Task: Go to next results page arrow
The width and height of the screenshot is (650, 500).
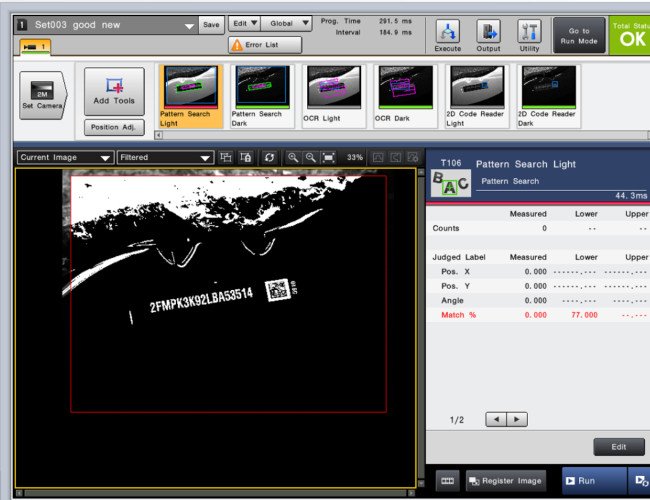Action: (517, 420)
